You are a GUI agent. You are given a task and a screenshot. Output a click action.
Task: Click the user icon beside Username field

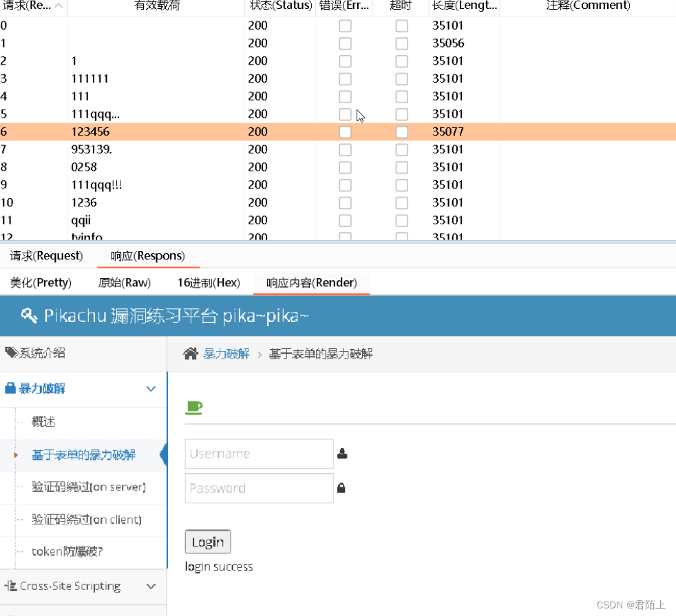click(x=342, y=454)
